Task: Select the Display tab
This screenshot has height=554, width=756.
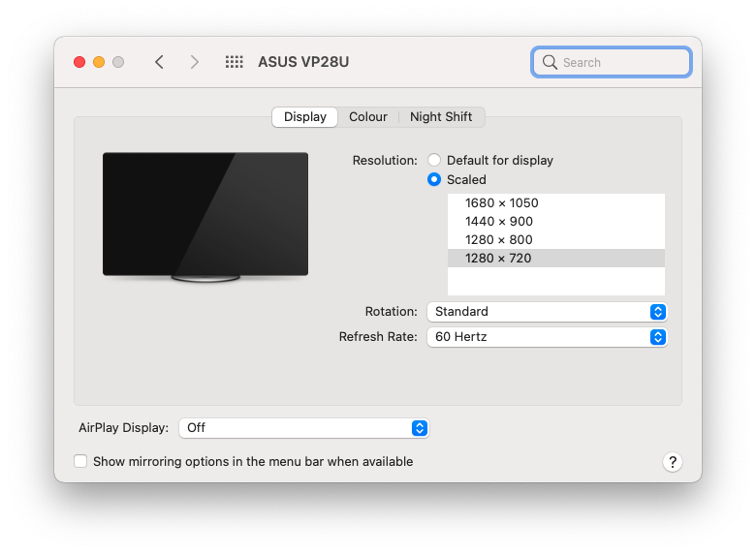Action: (x=304, y=117)
